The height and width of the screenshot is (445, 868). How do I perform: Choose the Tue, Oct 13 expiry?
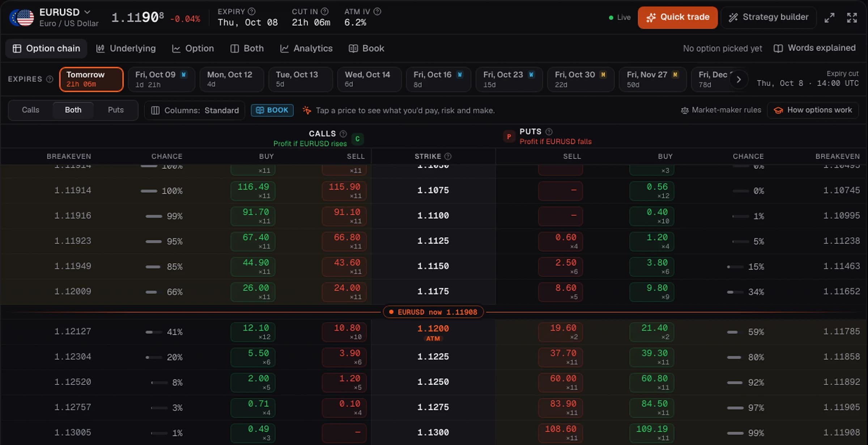pos(300,79)
